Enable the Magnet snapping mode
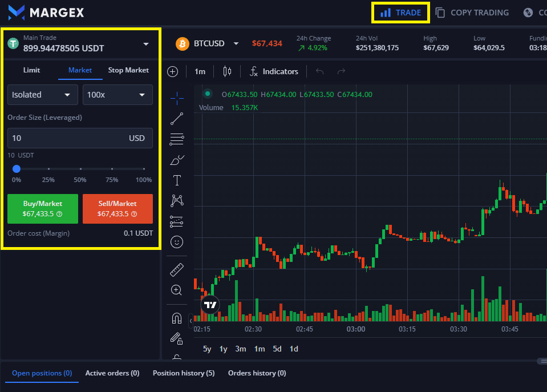This screenshot has height=392, width=547. (176, 318)
